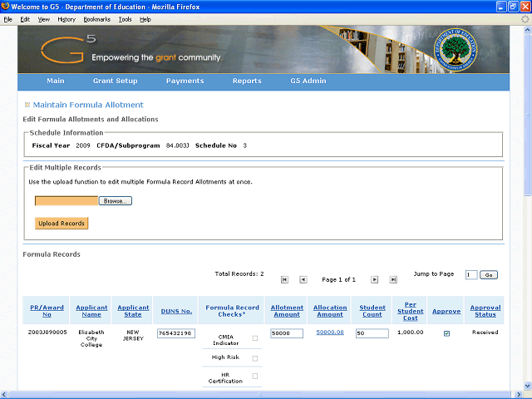The height and width of the screenshot is (399, 532).
Task: Open the History menu
Action: click(66, 18)
